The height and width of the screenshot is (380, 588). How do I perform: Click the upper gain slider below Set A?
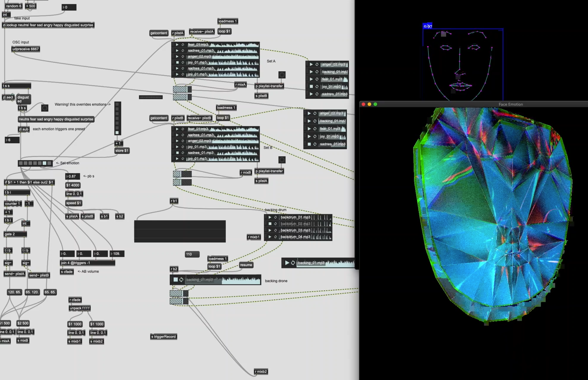(x=182, y=89)
